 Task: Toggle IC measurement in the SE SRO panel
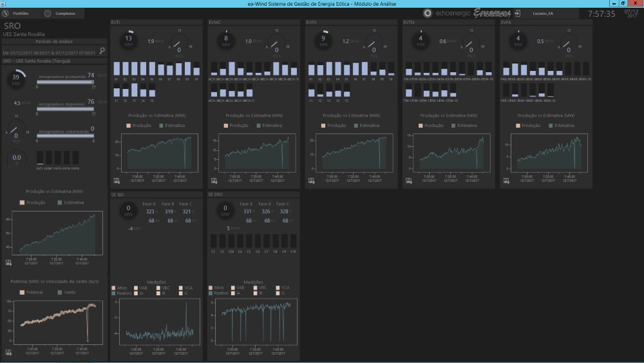281,293
